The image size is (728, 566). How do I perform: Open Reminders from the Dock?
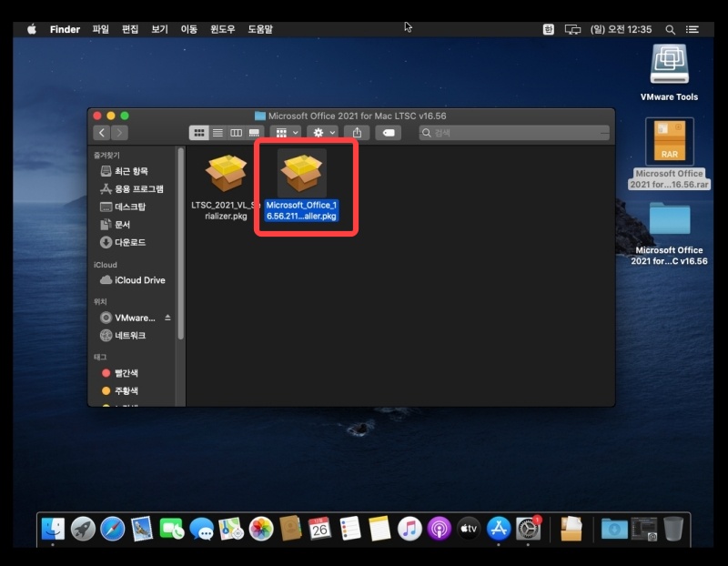[349, 529]
